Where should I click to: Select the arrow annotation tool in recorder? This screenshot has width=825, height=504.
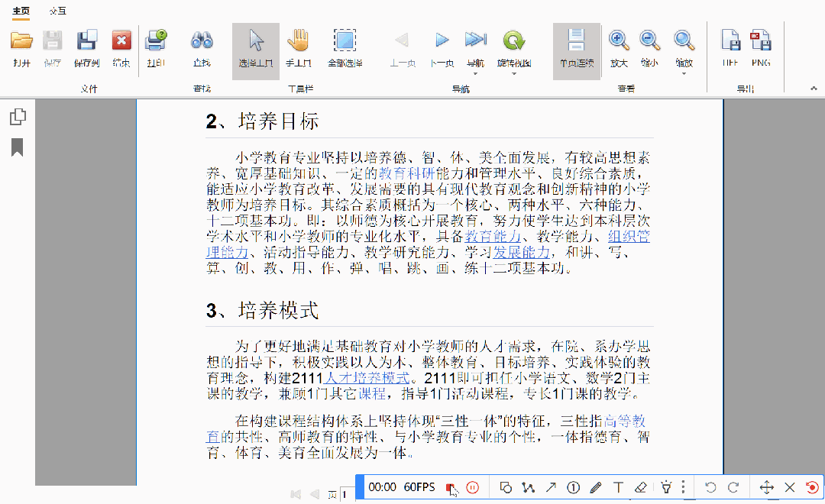point(551,488)
